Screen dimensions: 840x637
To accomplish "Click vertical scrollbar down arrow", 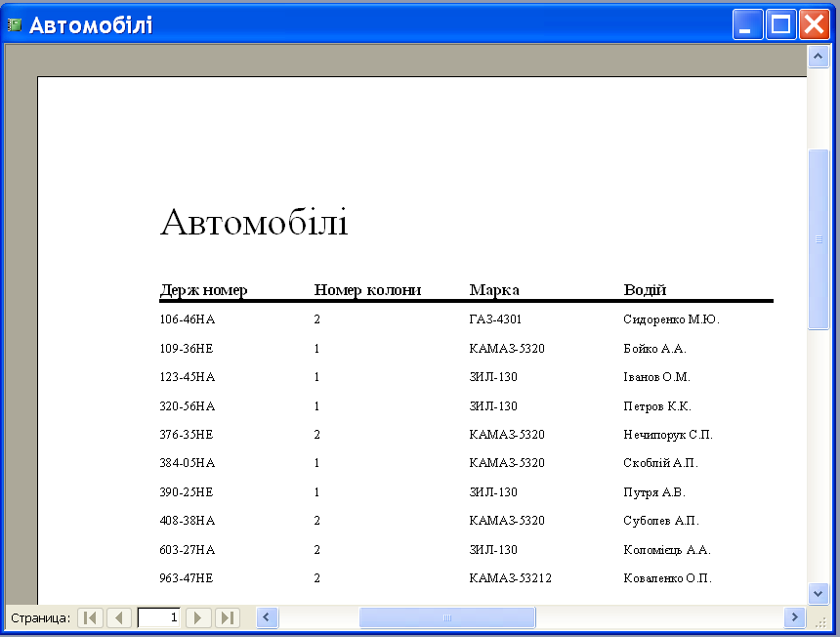I will [x=819, y=594].
